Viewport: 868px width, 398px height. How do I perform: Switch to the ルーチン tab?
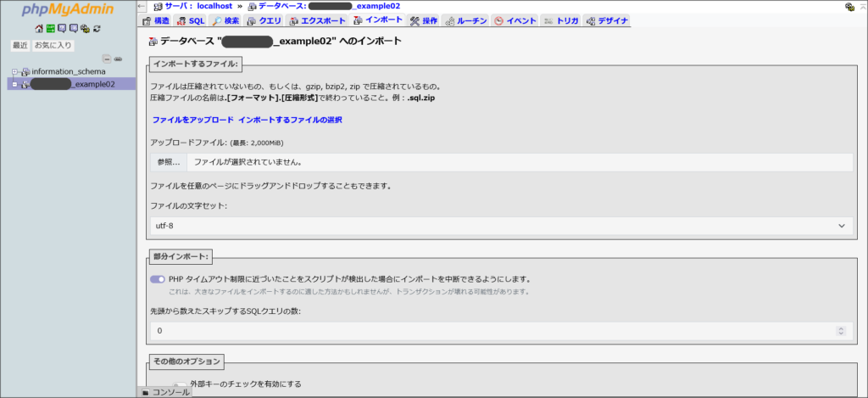point(466,21)
